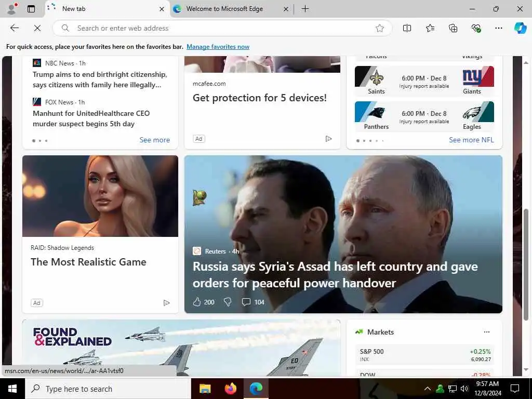Screen dimensions: 532x399
Task: Close the Welcome to Microsoft Edge tab
Action: click(x=286, y=9)
